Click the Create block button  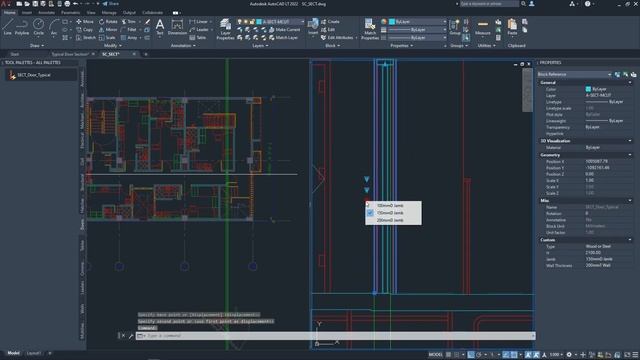330,21
